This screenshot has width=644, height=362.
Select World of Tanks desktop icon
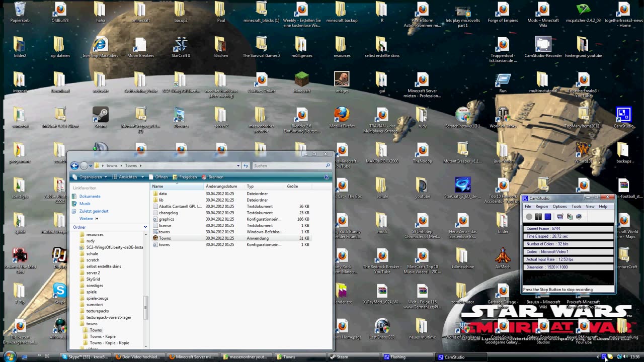pyautogui.click(x=503, y=118)
